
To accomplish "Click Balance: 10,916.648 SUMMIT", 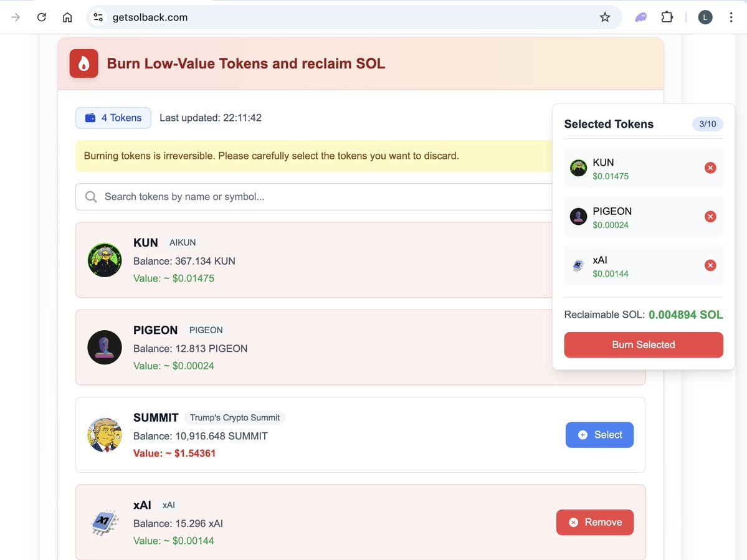I will 201,436.
